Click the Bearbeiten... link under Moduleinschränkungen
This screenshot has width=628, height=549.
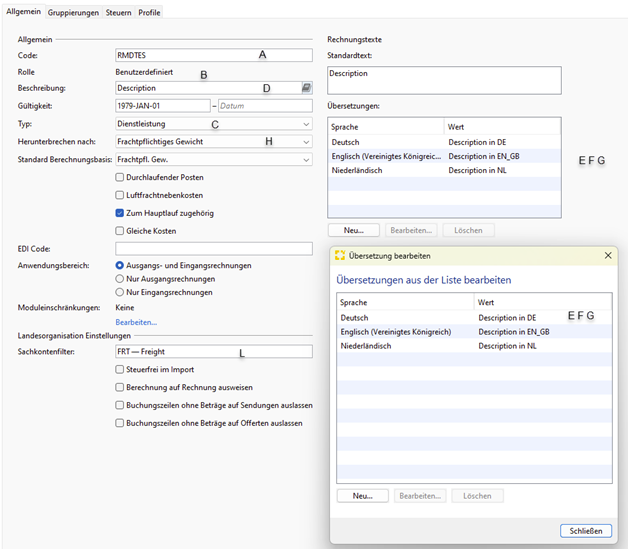pyautogui.click(x=136, y=322)
